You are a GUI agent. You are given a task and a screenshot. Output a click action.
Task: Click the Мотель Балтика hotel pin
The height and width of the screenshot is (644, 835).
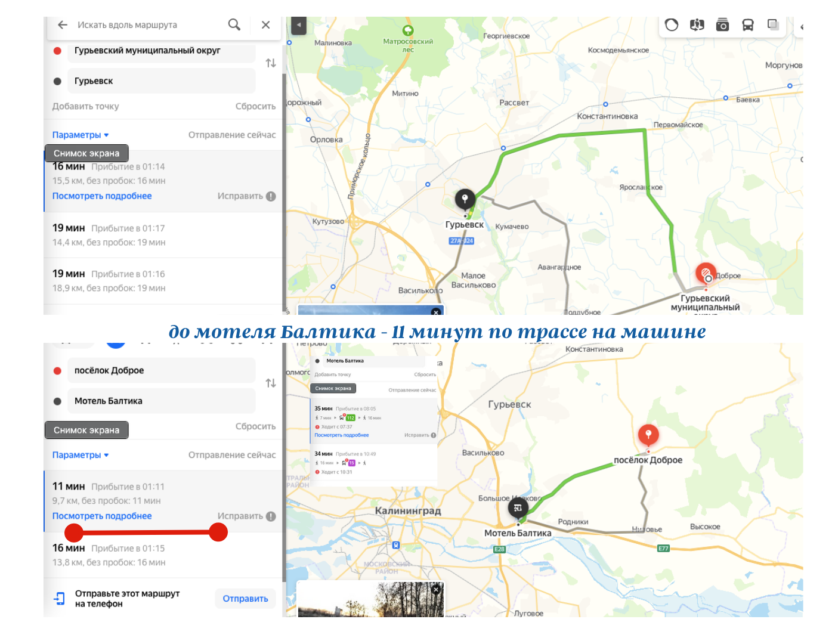click(518, 508)
